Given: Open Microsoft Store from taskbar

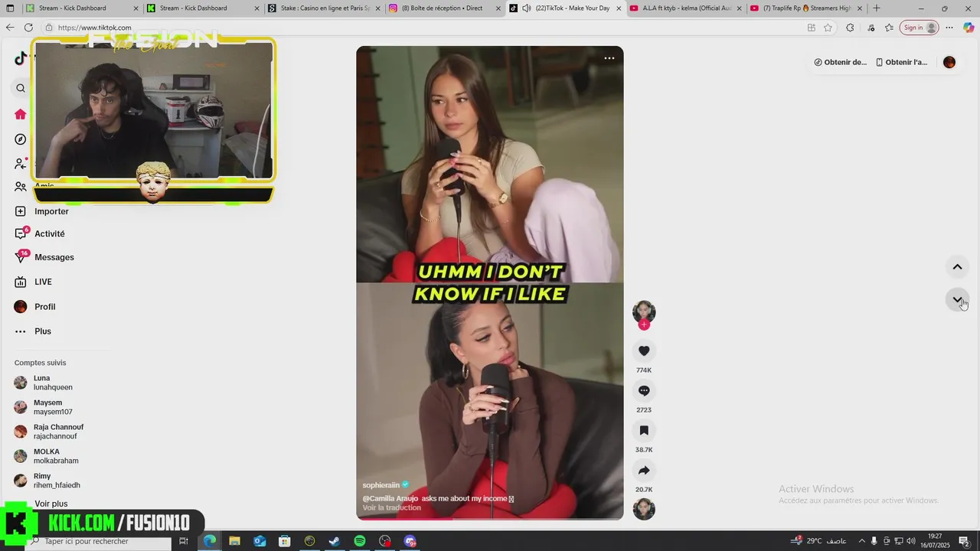Looking at the screenshot, I should 284,541.
